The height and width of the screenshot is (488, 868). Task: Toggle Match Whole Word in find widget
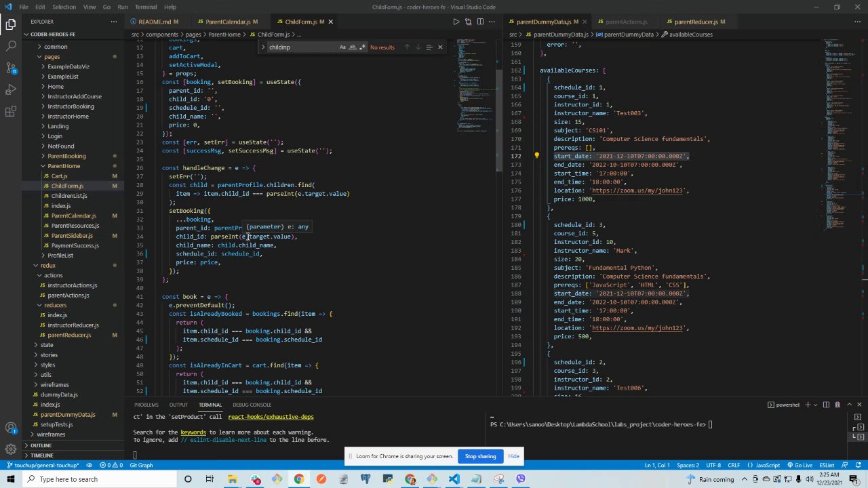352,47
